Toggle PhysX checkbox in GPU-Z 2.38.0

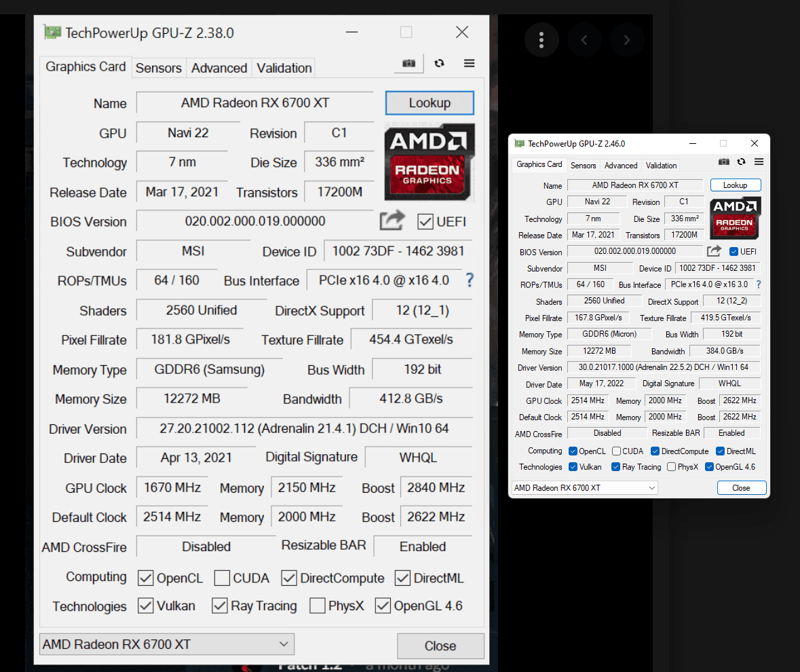click(318, 605)
